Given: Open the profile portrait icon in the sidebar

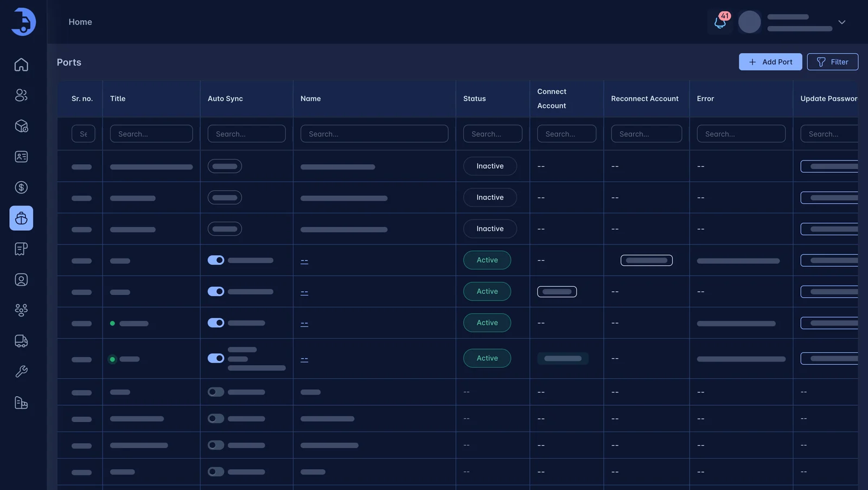Looking at the screenshot, I should point(21,280).
